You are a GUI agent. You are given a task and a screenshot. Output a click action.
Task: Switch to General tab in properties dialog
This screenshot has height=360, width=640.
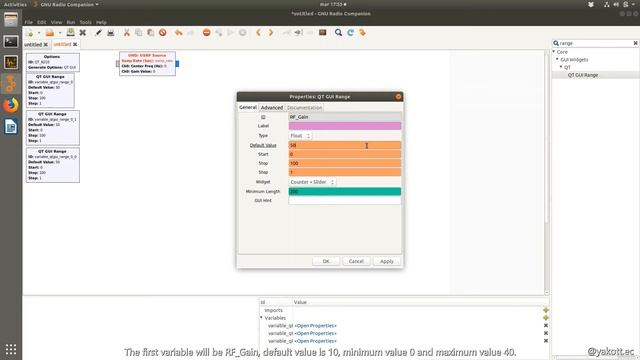click(x=248, y=107)
